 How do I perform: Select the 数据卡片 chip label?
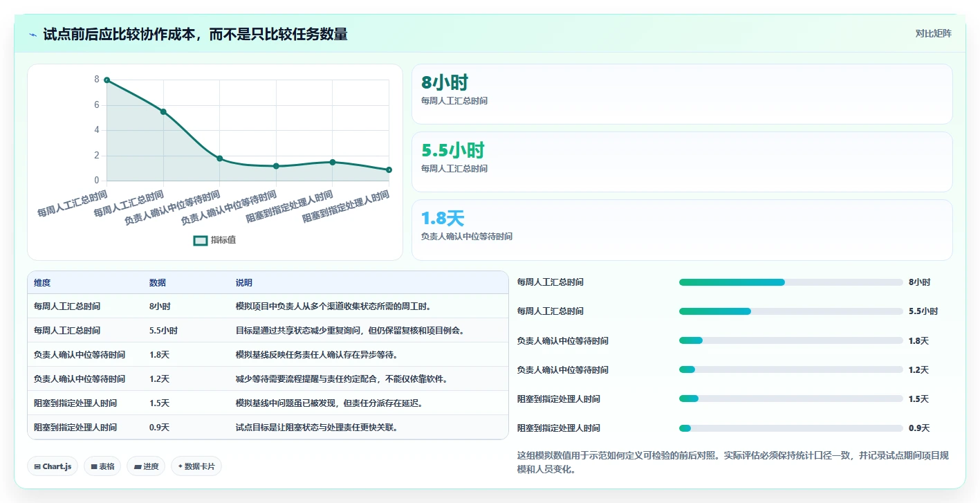199,467
